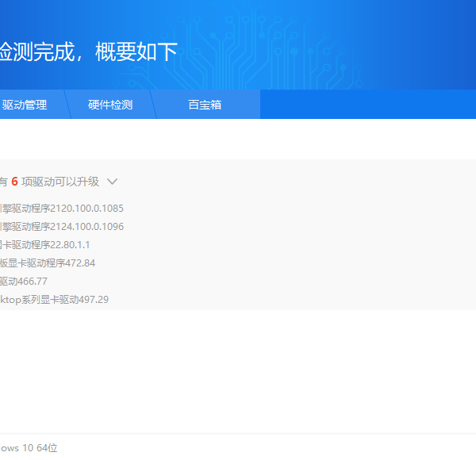Click the white strip below the tab bar

[x=238, y=139]
